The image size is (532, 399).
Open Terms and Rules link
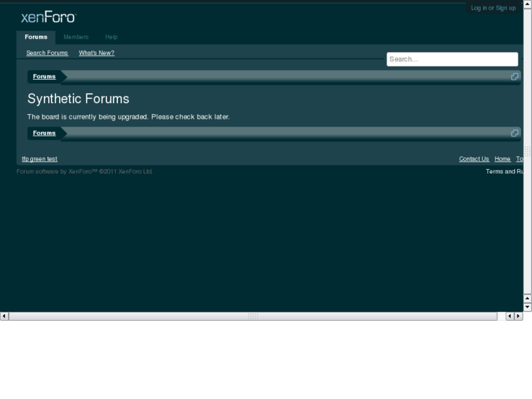click(x=504, y=171)
